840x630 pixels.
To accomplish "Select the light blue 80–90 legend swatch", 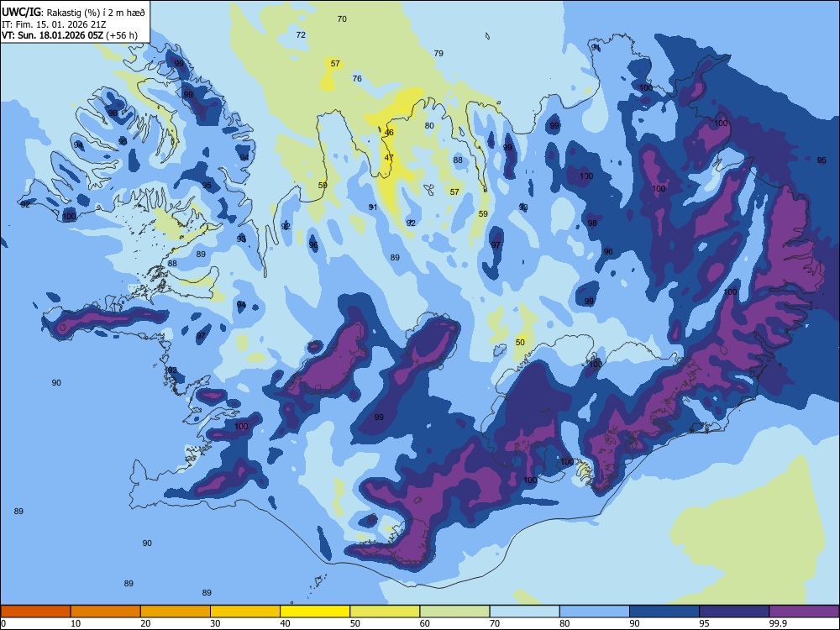I will (595, 612).
